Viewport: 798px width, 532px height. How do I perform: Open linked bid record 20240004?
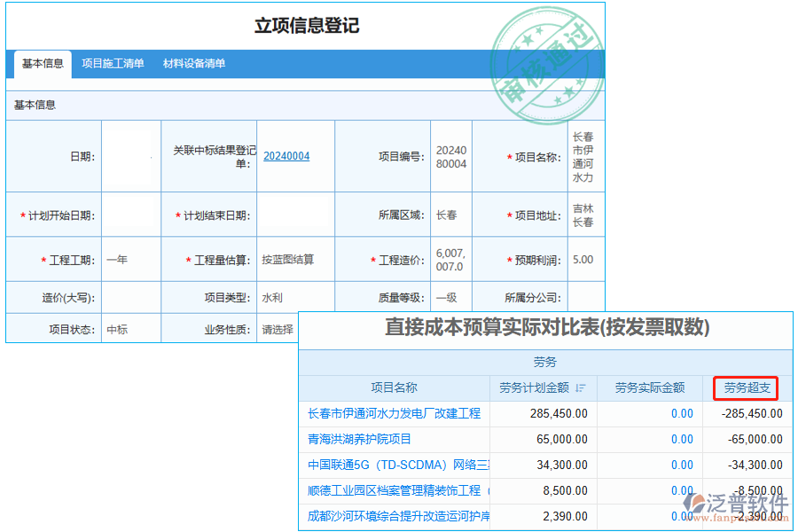tap(286, 156)
